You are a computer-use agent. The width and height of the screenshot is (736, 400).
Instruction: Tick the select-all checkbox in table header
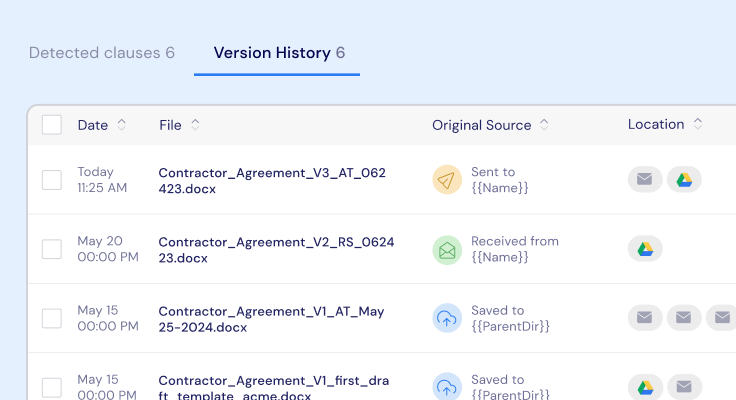coord(52,125)
